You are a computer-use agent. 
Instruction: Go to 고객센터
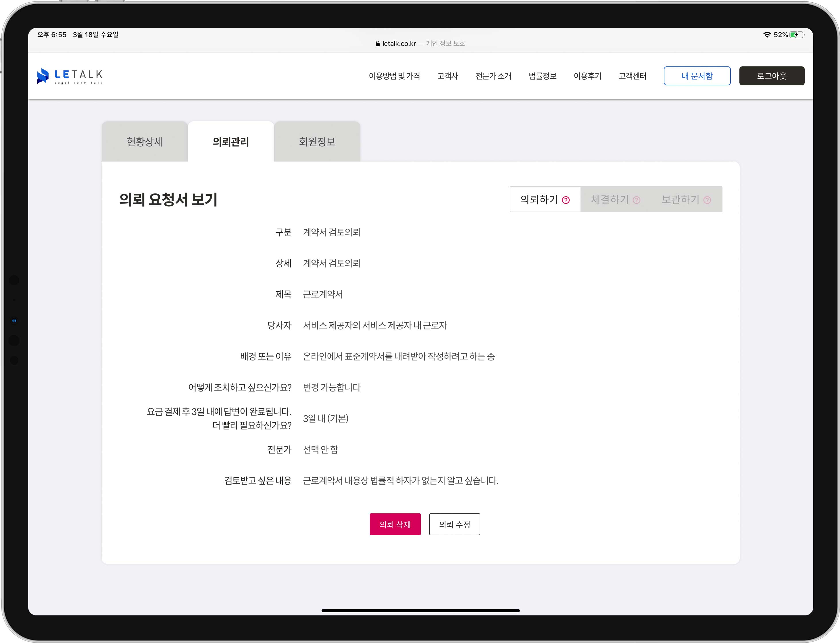coord(632,76)
